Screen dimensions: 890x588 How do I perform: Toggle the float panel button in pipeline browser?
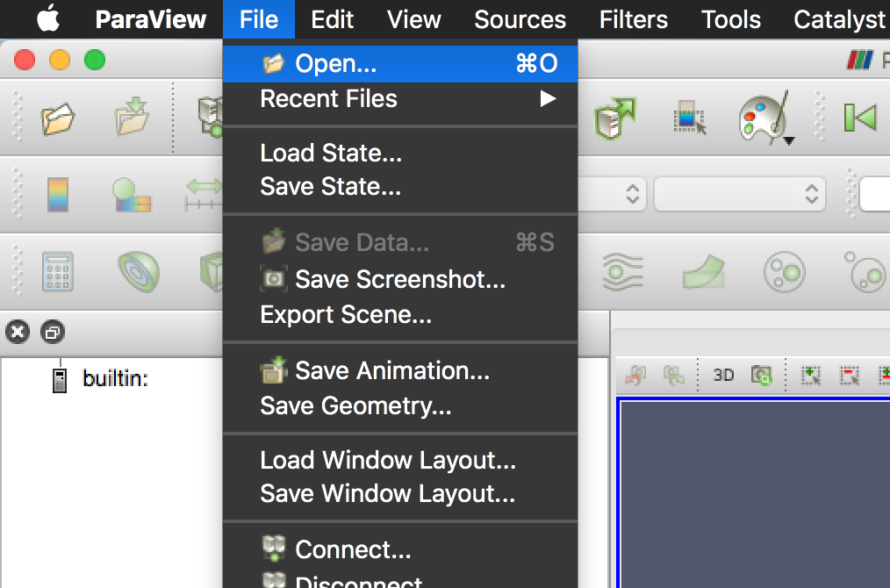[x=52, y=332]
